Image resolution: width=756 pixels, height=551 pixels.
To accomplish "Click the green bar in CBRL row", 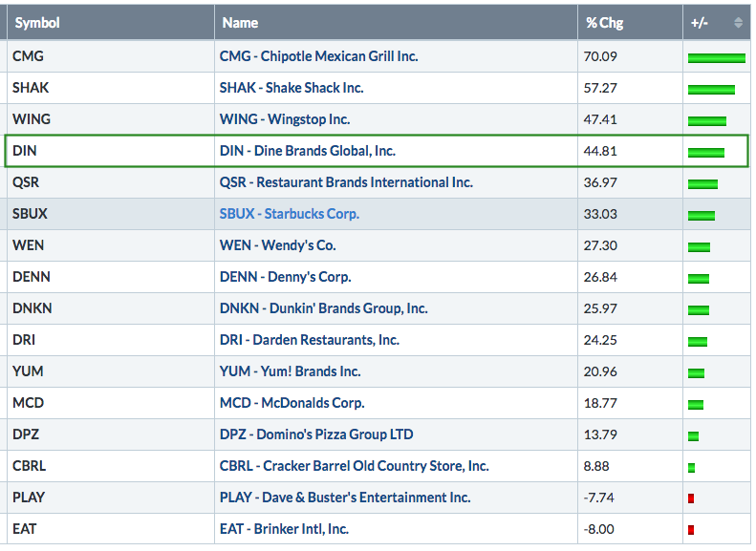I will point(691,468).
